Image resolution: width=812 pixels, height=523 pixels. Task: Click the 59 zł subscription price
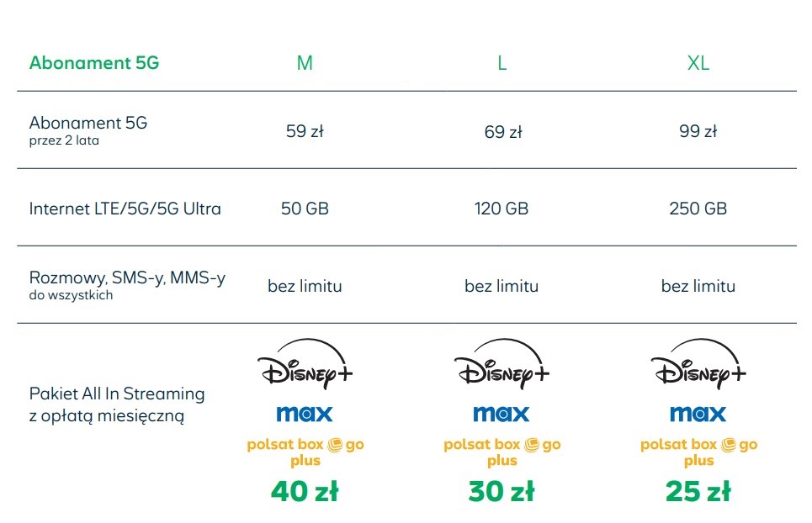click(x=305, y=131)
